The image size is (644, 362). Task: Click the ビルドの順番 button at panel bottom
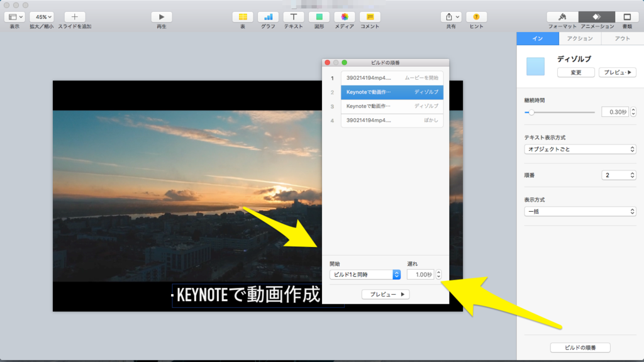[580, 347]
